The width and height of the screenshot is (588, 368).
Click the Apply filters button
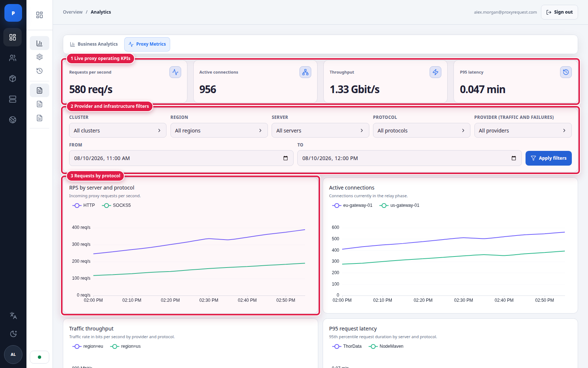pos(548,158)
